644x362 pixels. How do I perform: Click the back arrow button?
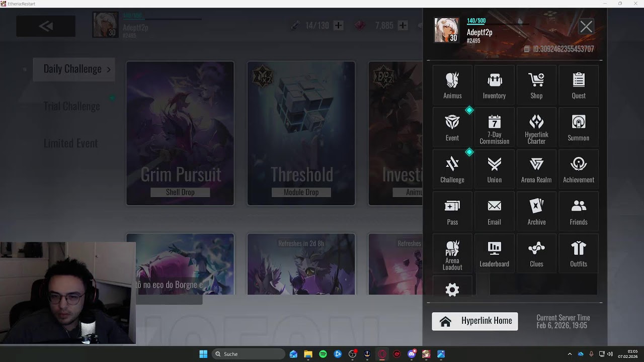tap(46, 26)
